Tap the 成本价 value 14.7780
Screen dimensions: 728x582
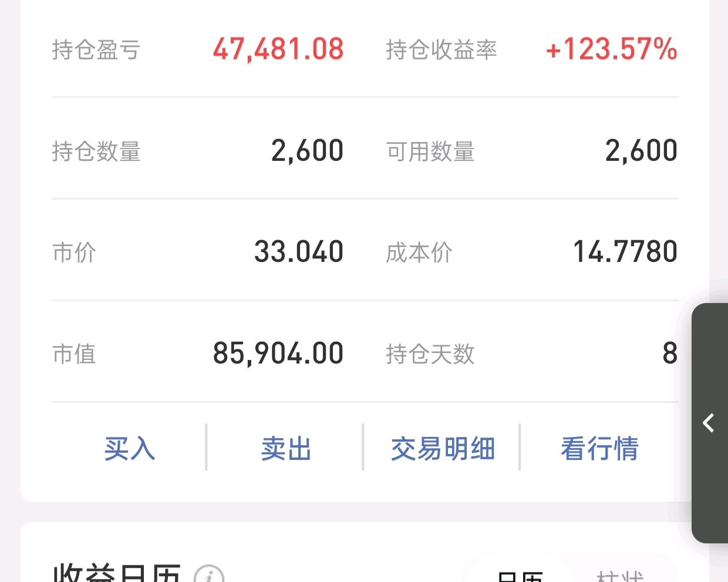coord(625,252)
